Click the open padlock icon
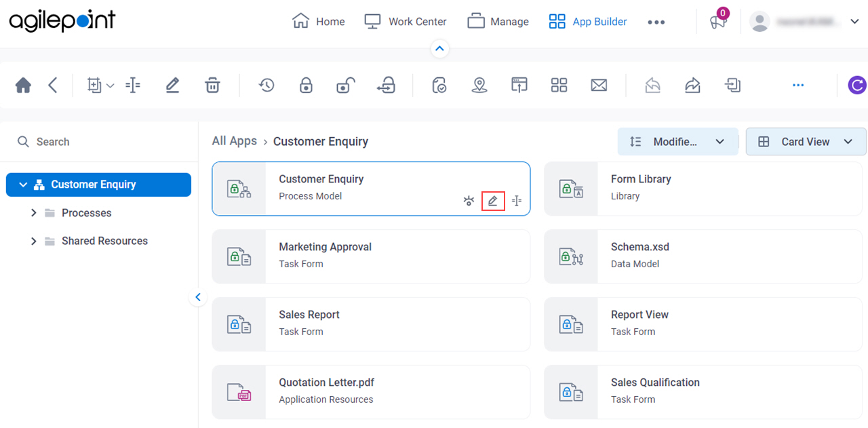868x428 pixels. pyautogui.click(x=346, y=85)
